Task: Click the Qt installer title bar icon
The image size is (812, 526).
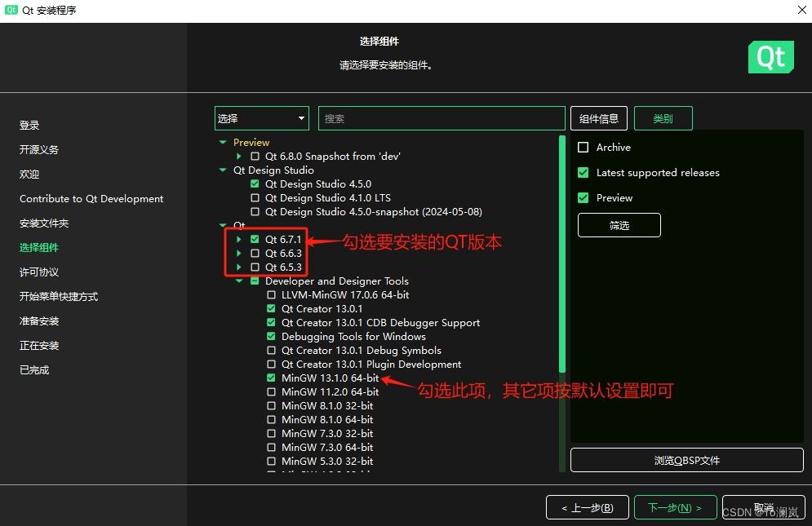Action: click(x=11, y=10)
